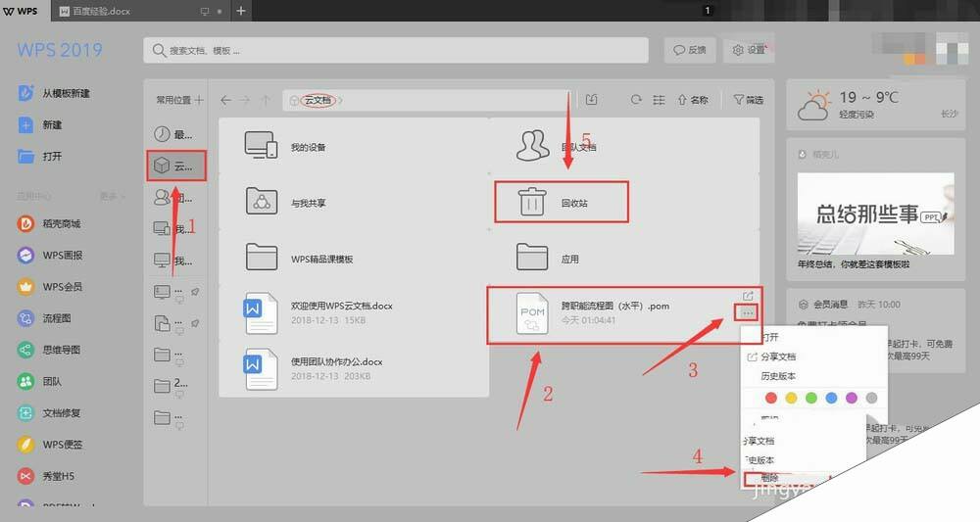The image size is (980, 522).
Task: Sort files by 名称
Action: (693, 100)
